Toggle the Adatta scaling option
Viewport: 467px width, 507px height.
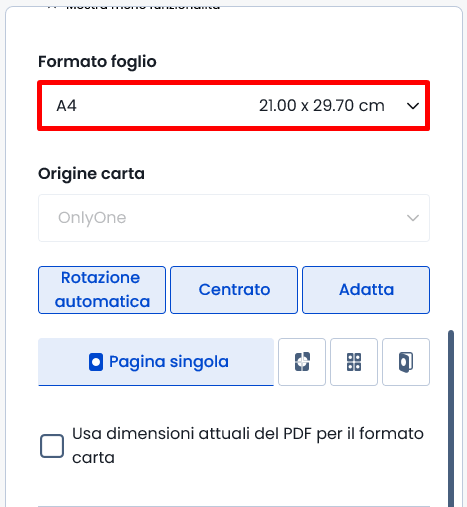pos(366,290)
